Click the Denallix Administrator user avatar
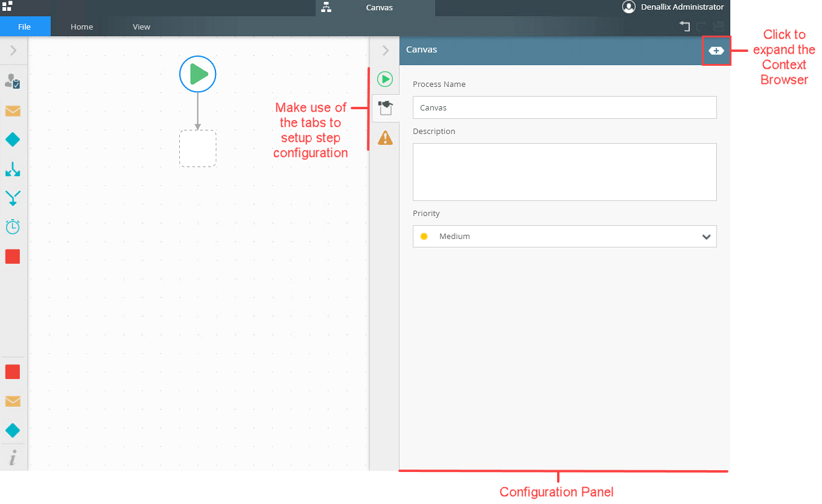 (x=629, y=7)
